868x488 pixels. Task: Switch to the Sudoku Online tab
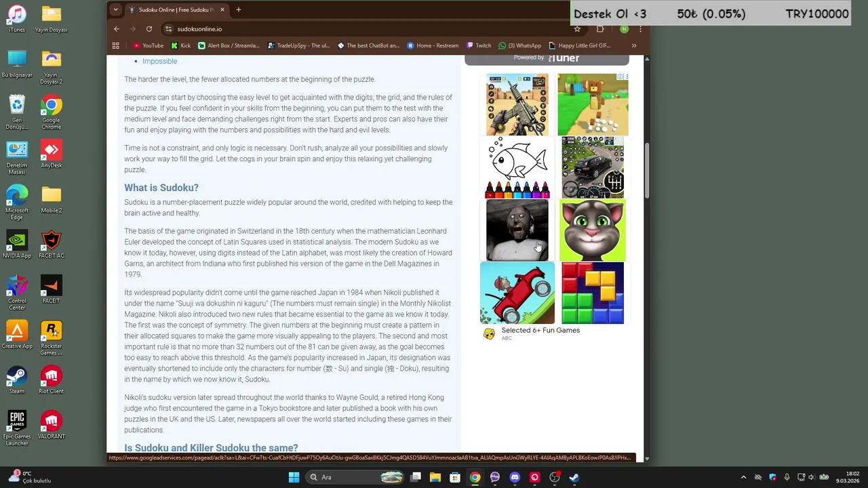[176, 9]
